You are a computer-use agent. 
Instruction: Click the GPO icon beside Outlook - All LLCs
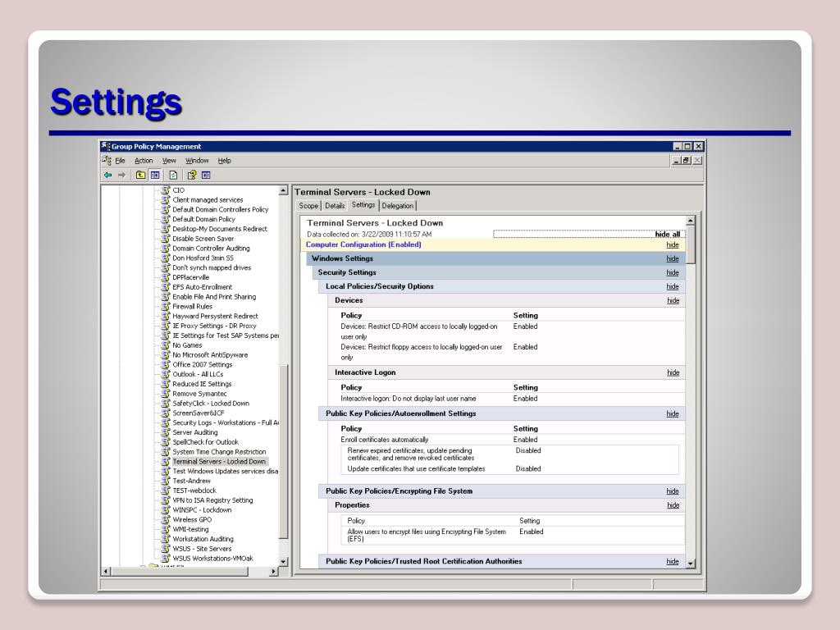[166, 374]
